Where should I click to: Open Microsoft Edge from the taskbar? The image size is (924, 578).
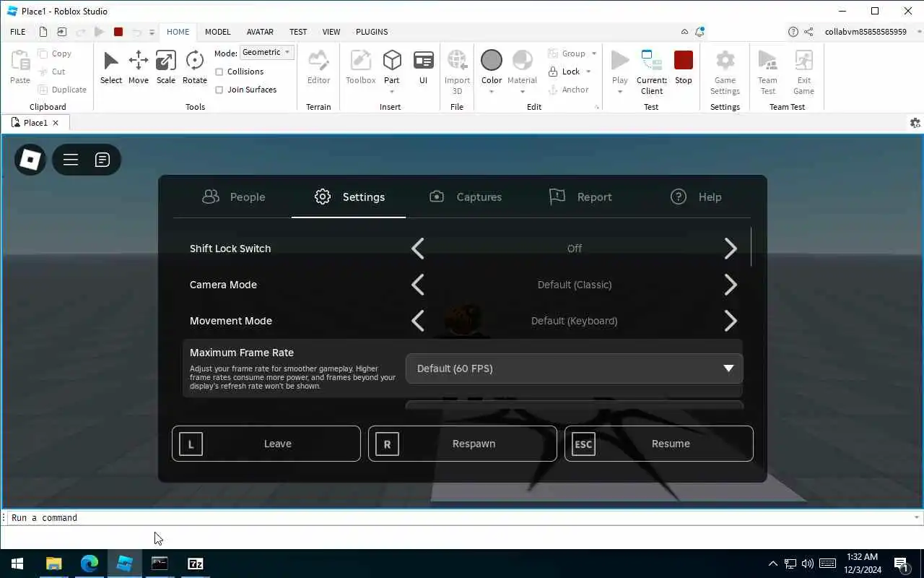point(90,564)
